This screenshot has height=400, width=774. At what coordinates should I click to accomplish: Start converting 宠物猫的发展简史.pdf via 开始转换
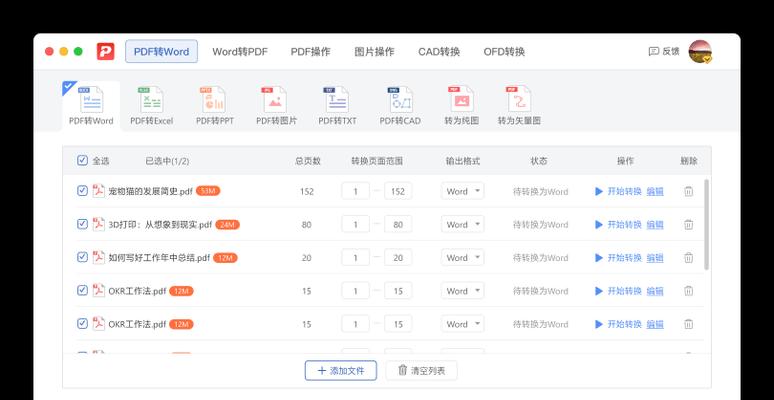pyautogui.click(x=619, y=191)
